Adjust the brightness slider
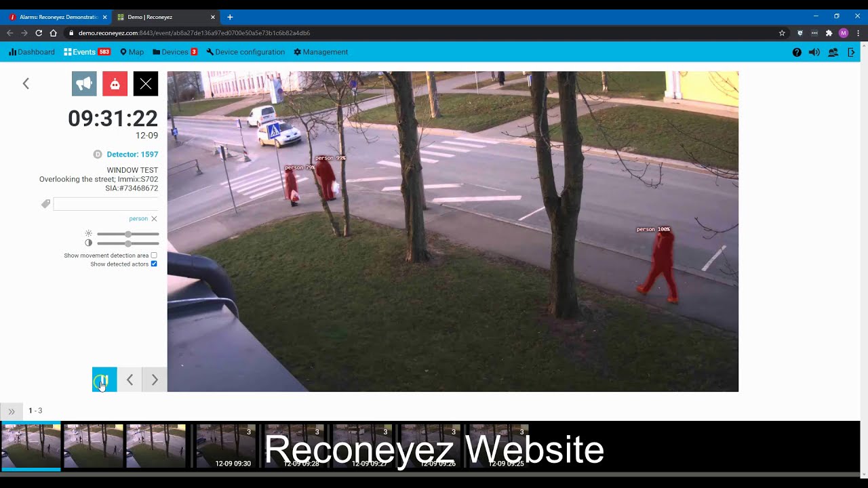 128,234
